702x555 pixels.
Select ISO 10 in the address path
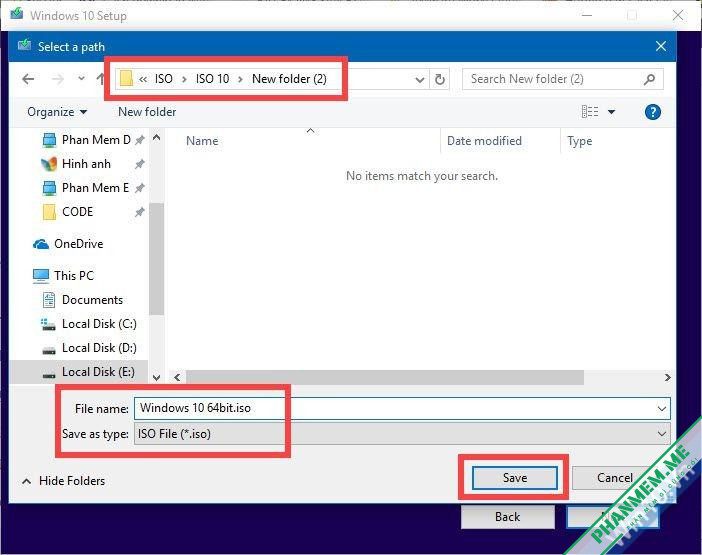tap(212, 79)
